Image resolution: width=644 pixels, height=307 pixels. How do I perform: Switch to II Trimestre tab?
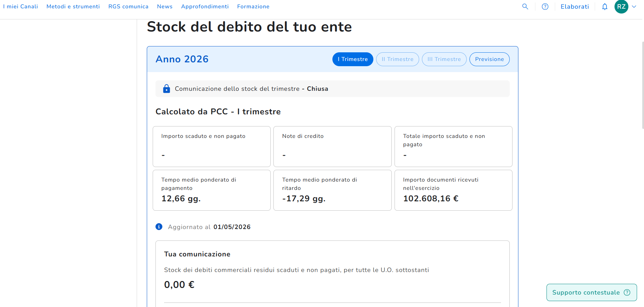398,59
